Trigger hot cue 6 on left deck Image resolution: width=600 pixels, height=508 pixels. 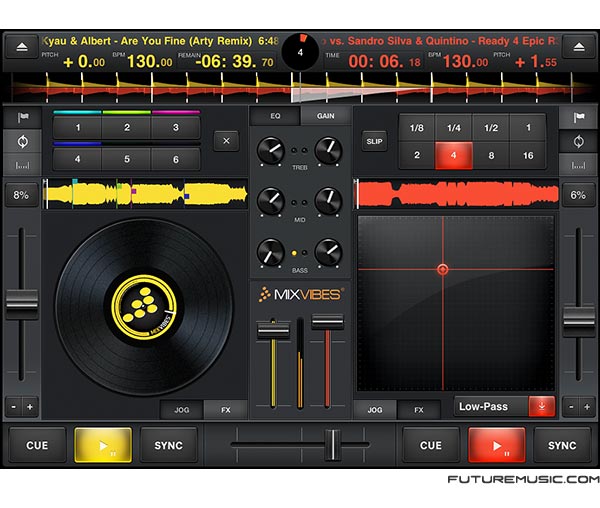coord(176,159)
